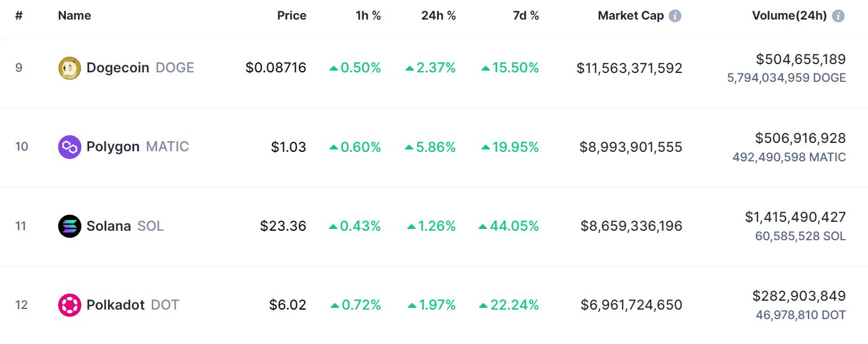Click Solana's 24h volume $1,415,490,427

795,217
